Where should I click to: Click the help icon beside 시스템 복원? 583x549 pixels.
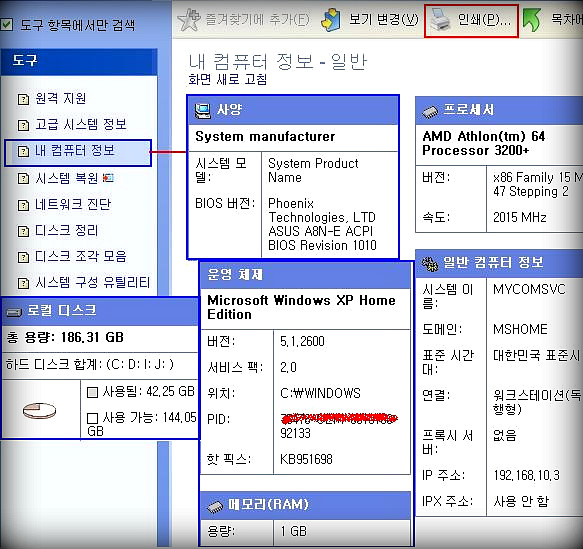click(23, 179)
